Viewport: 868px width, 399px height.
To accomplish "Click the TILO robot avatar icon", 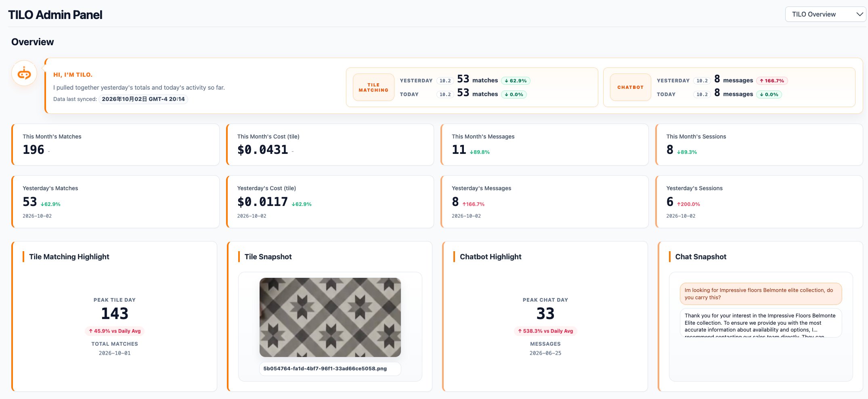I will (x=24, y=73).
